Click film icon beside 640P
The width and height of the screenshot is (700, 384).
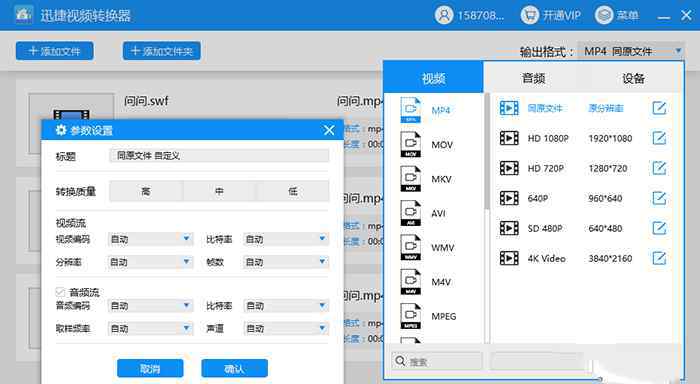[x=509, y=198]
